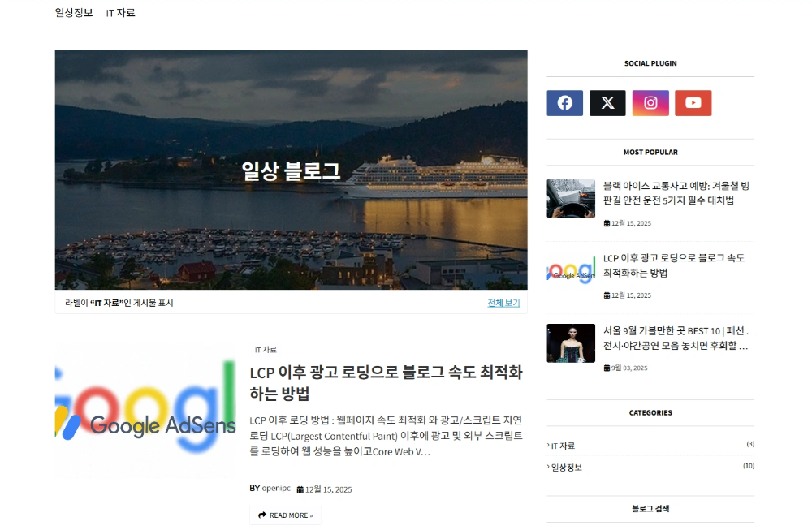Image resolution: width=812 pixels, height=530 pixels.
Task: Click the calendar icon next to openipc's post date
Action: (x=300, y=489)
